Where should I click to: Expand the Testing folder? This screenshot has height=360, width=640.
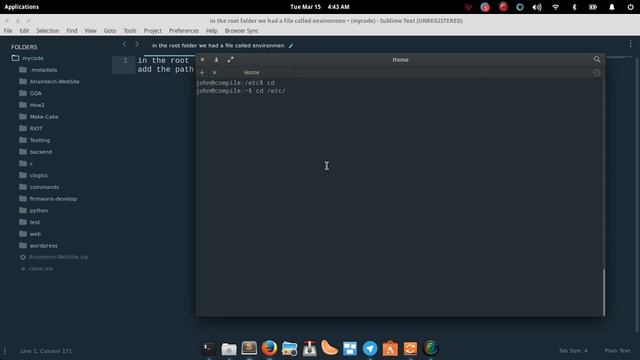coord(40,140)
